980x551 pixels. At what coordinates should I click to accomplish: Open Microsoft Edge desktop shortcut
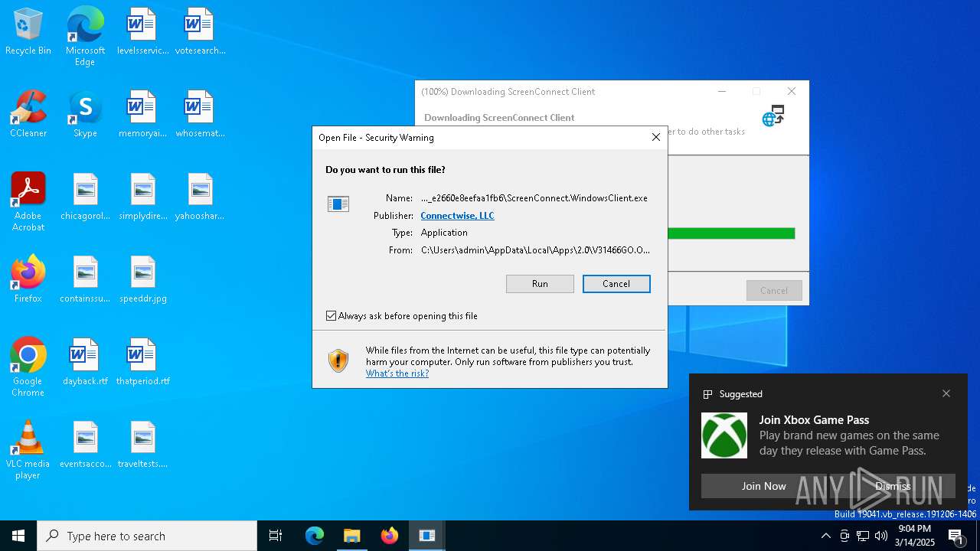point(85,37)
